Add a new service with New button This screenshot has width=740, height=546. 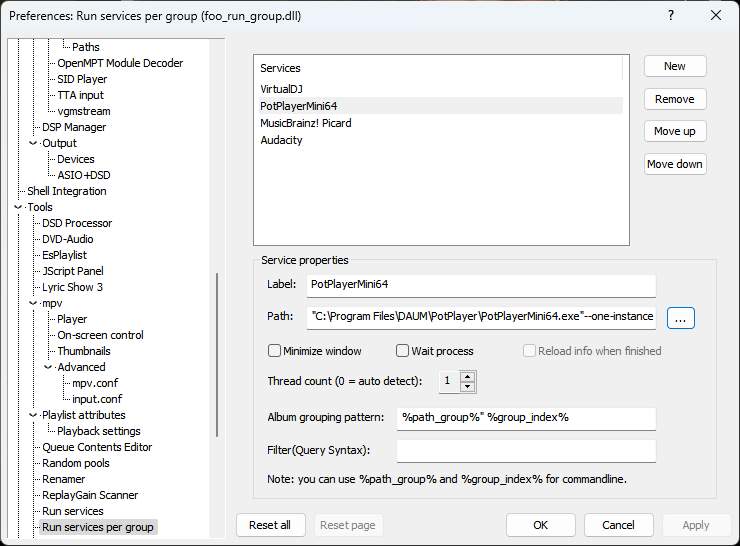click(675, 66)
